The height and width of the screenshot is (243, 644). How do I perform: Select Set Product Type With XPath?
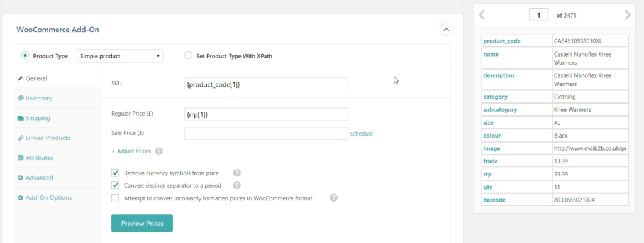(x=188, y=56)
